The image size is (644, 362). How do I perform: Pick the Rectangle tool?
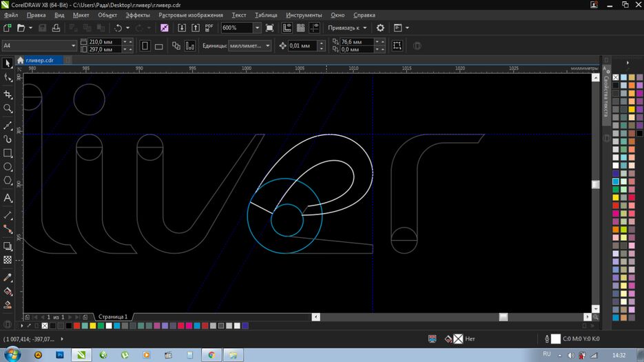coord(8,153)
